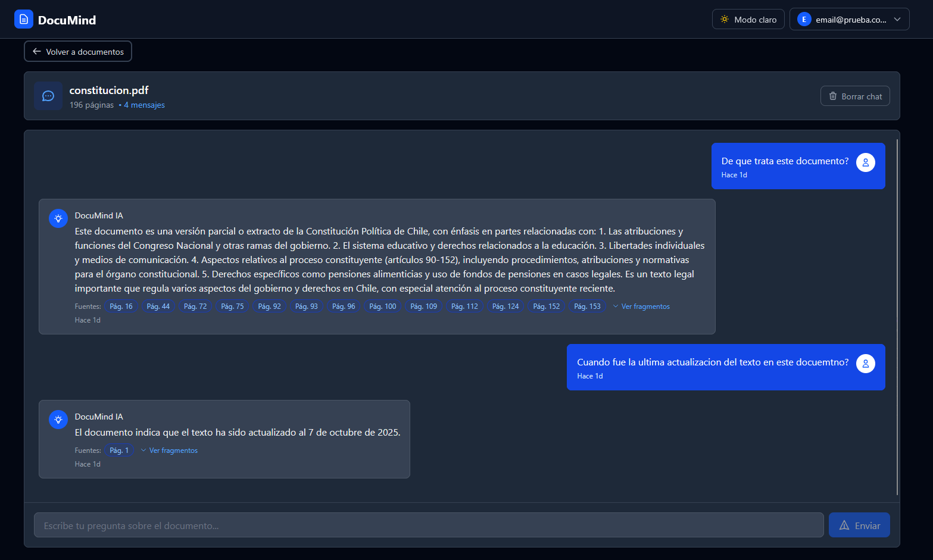933x560 pixels.
Task: Click the user avatar on first question
Action: [865, 162]
